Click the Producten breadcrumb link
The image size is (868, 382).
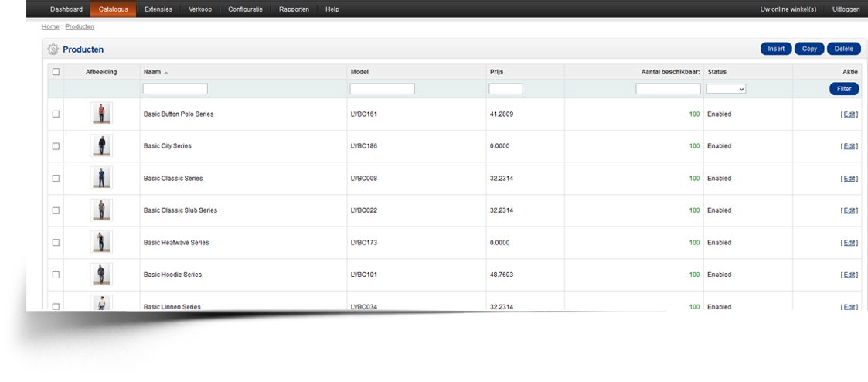[80, 26]
